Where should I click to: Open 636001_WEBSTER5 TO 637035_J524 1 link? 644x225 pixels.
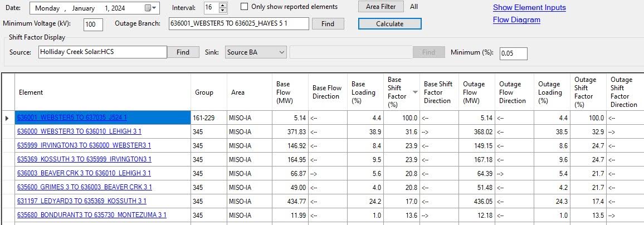[x=72, y=118]
